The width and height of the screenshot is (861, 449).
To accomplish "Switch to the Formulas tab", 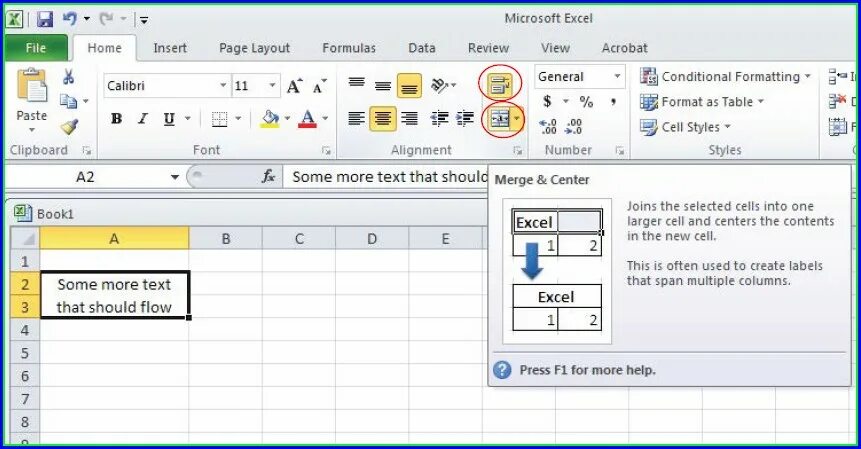I will [349, 48].
